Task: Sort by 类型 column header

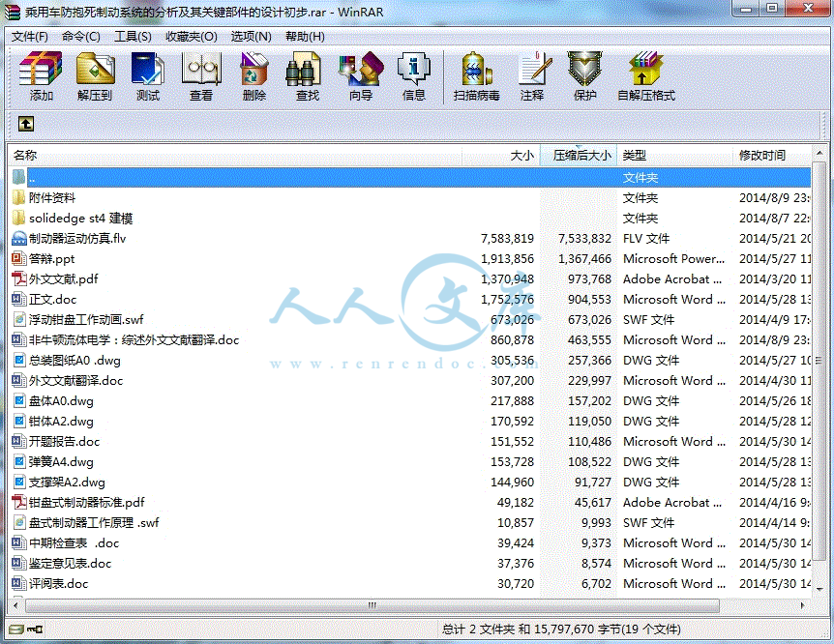Action: click(675, 156)
